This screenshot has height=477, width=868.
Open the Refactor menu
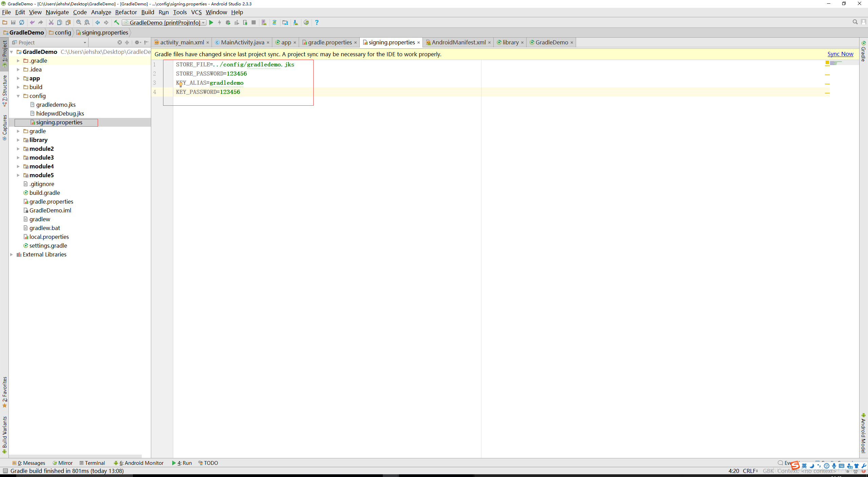[126, 12]
